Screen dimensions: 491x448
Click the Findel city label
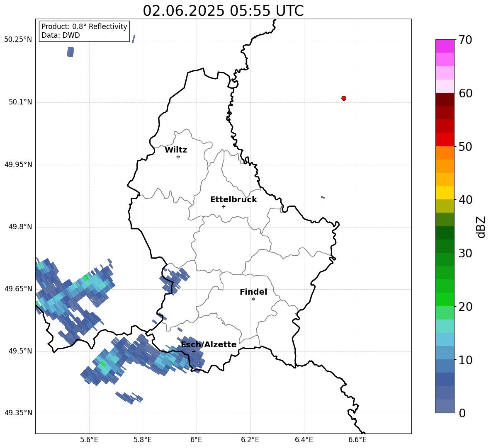[x=253, y=292]
